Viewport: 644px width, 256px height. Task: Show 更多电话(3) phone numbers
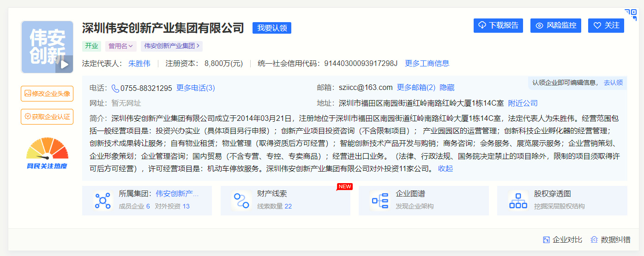point(196,88)
